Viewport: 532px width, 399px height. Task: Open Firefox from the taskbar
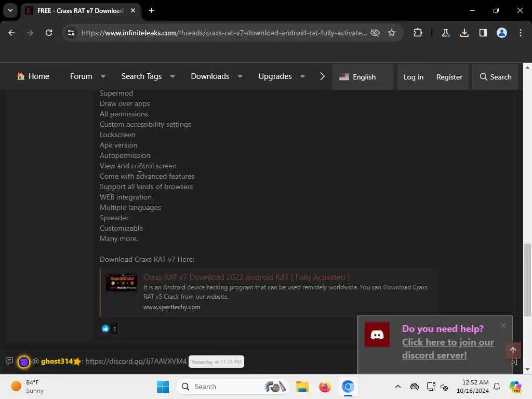pos(325,387)
